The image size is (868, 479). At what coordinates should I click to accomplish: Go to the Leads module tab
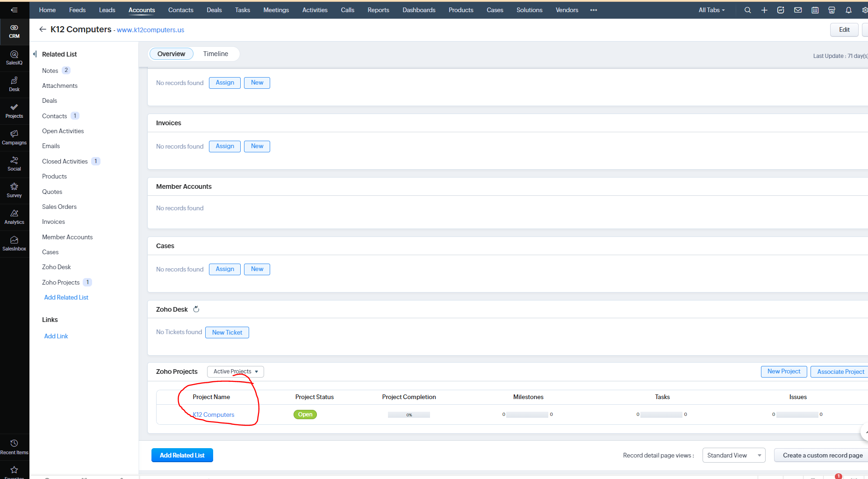click(107, 10)
